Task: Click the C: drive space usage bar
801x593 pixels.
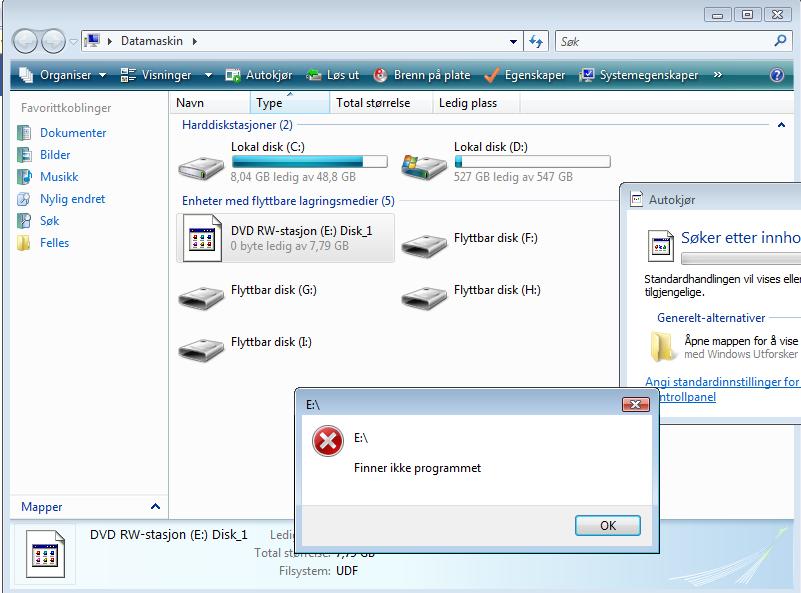Action: 310,162
